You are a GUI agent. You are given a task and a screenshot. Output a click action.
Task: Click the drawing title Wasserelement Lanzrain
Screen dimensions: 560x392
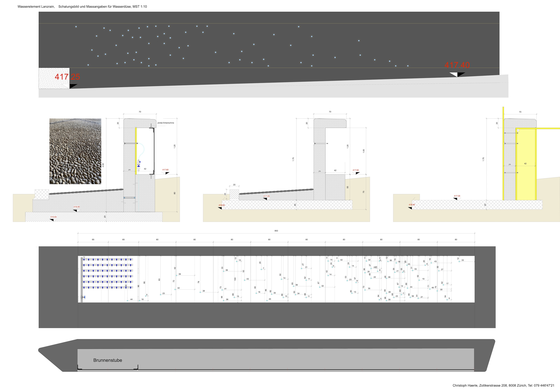[36, 7]
